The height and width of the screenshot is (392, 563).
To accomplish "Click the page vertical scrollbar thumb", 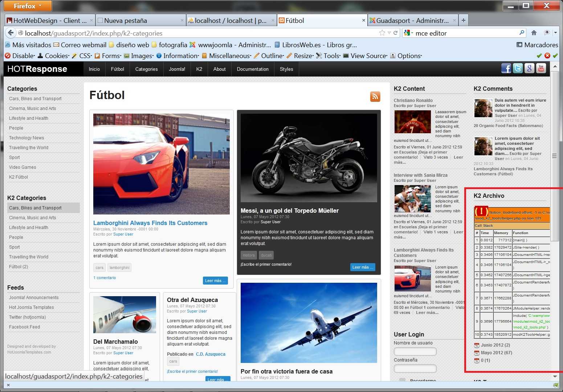I will pyautogui.click(x=554, y=156).
